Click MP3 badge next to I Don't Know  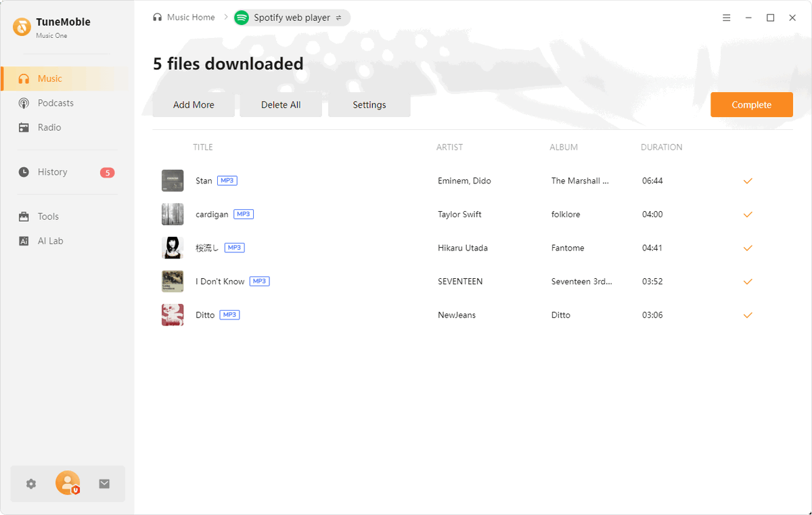point(260,281)
